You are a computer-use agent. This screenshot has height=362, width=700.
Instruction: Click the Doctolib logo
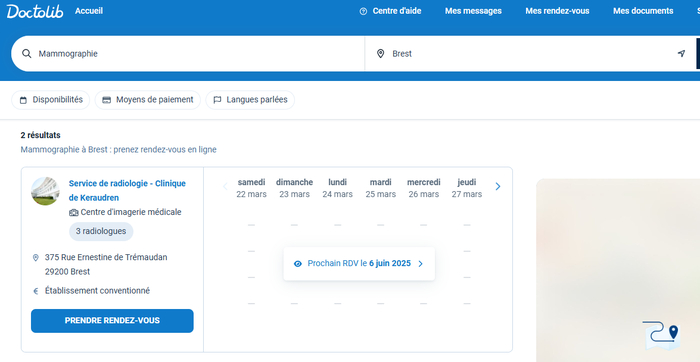point(35,11)
